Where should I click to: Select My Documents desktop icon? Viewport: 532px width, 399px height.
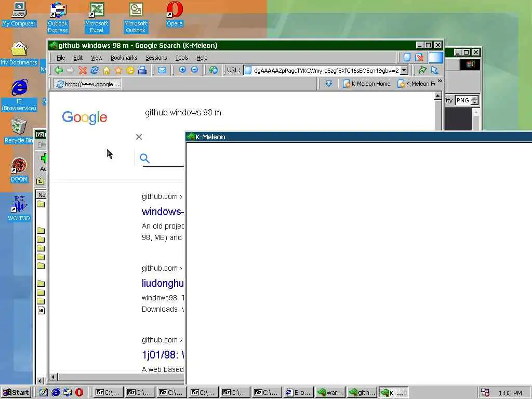tap(19, 54)
